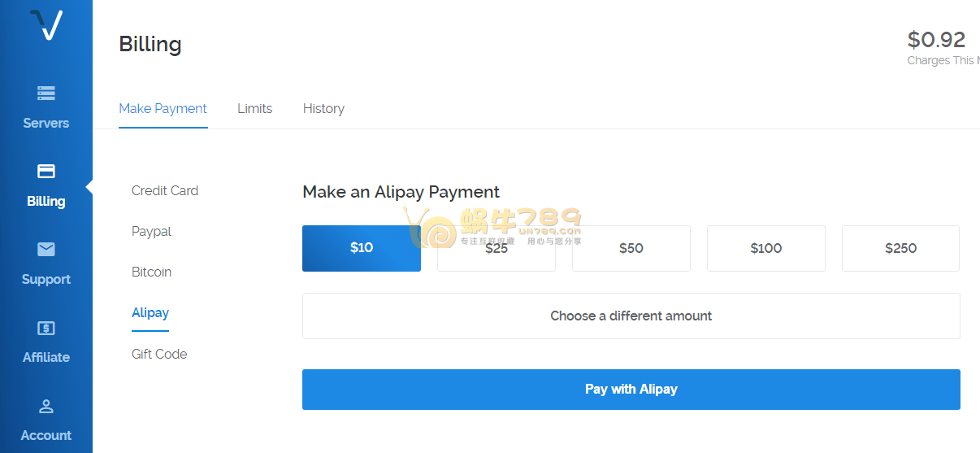Click the Vultr logo icon
The image size is (980, 453).
coord(46,26)
